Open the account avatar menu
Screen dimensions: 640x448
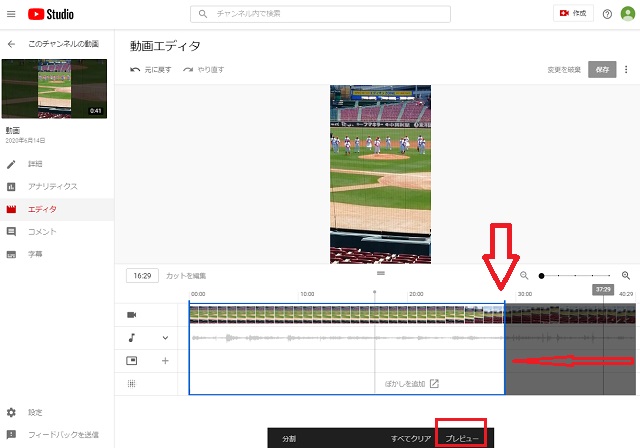(627, 14)
